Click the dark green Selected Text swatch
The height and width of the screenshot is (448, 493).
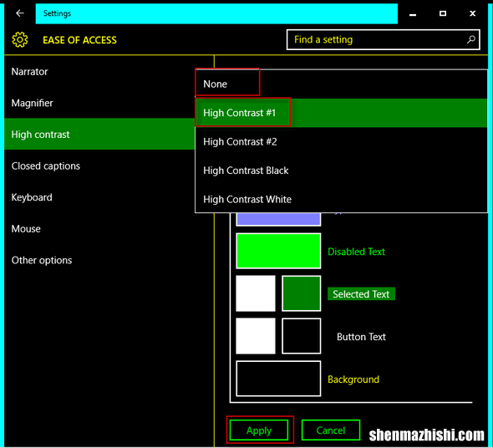[x=301, y=293]
